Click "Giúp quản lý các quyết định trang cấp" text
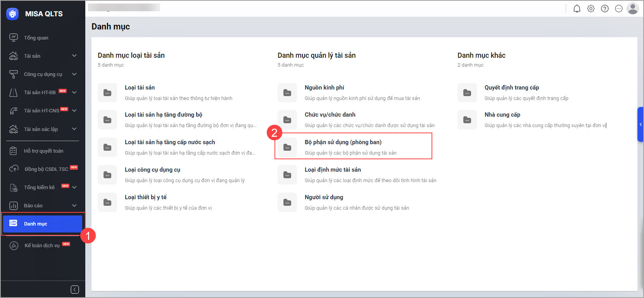This screenshot has width=644, height=298. pyautogui.click(x=527, y=98)
